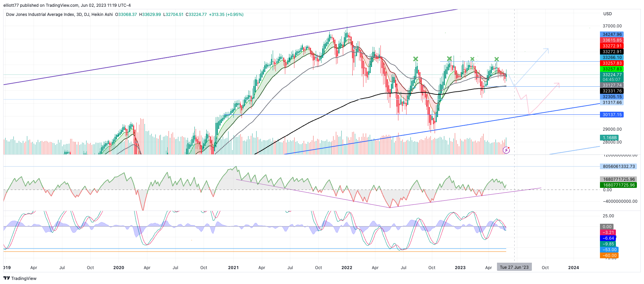Click the green 1680771725.96 indicator label

pos(618,185)
